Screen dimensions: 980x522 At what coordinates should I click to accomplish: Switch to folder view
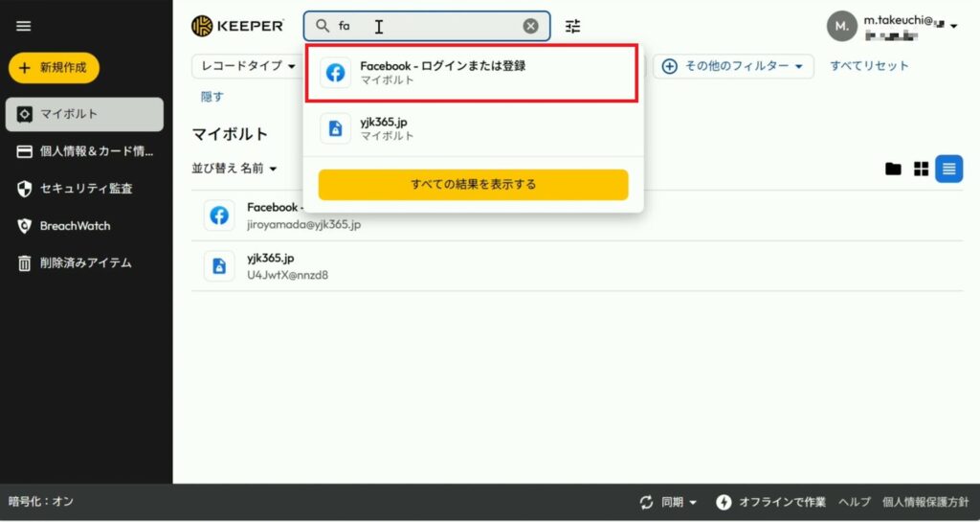[893, 169]
